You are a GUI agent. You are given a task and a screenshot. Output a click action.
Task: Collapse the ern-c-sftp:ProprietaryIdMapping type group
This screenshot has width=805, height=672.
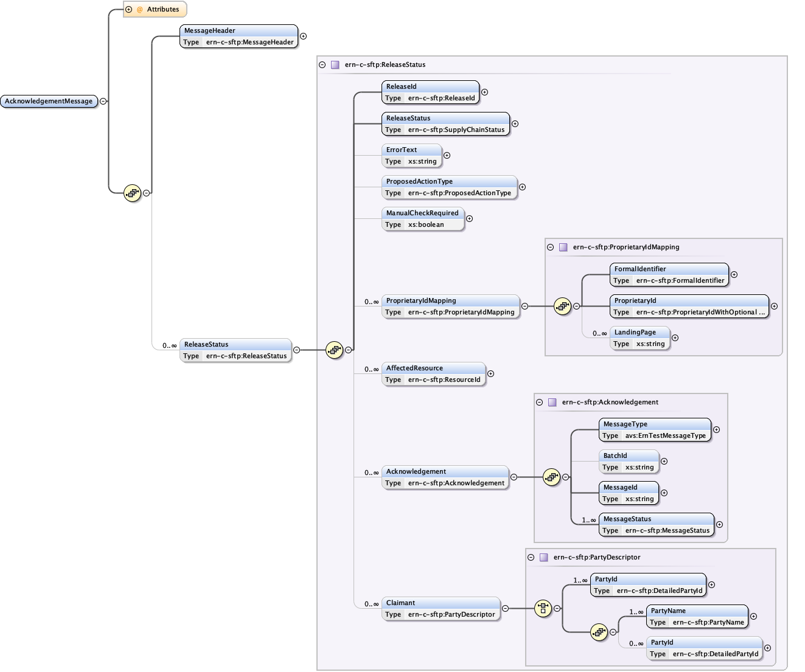point(550,247)
